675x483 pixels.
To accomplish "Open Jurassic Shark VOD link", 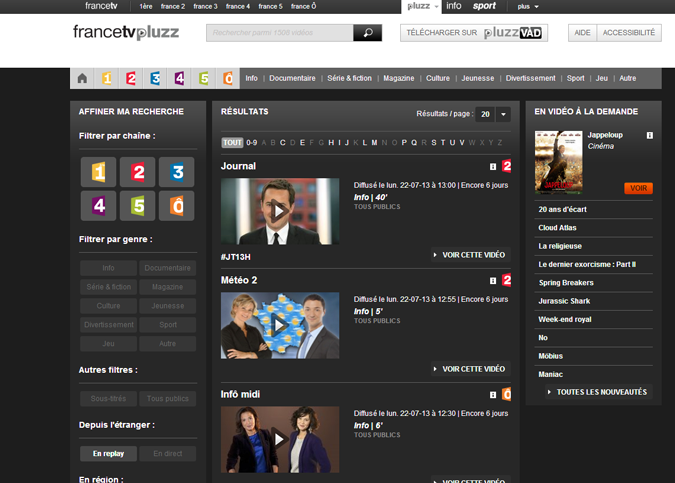I will (x=564, y=301).
